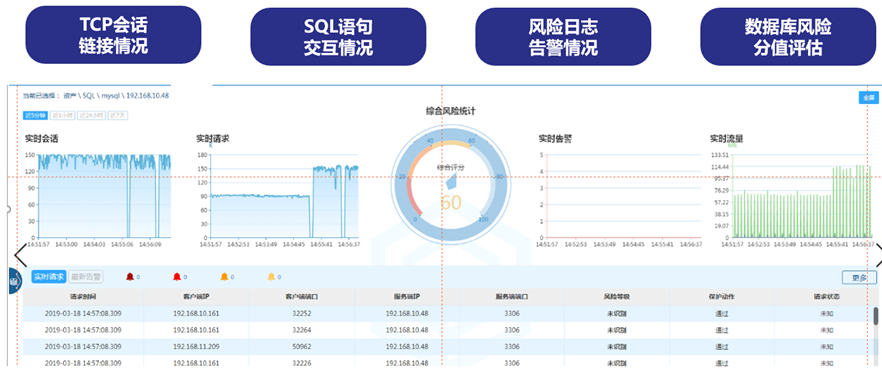The width and height of the screenshot is (882, 377).
Task: Click the orange alarm bell icon
Action: [x=224, y=276]
